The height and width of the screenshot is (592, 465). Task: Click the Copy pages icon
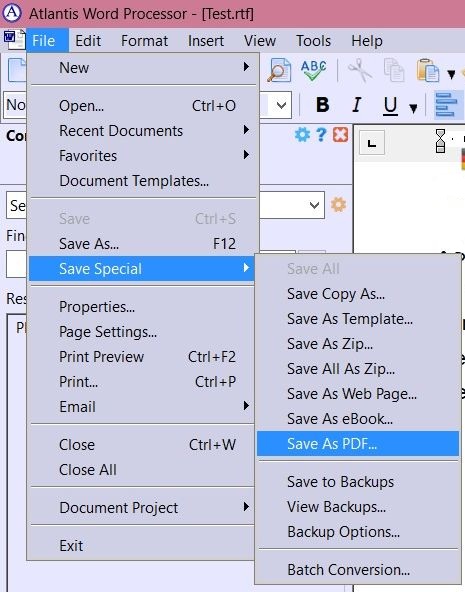(394, 70)
